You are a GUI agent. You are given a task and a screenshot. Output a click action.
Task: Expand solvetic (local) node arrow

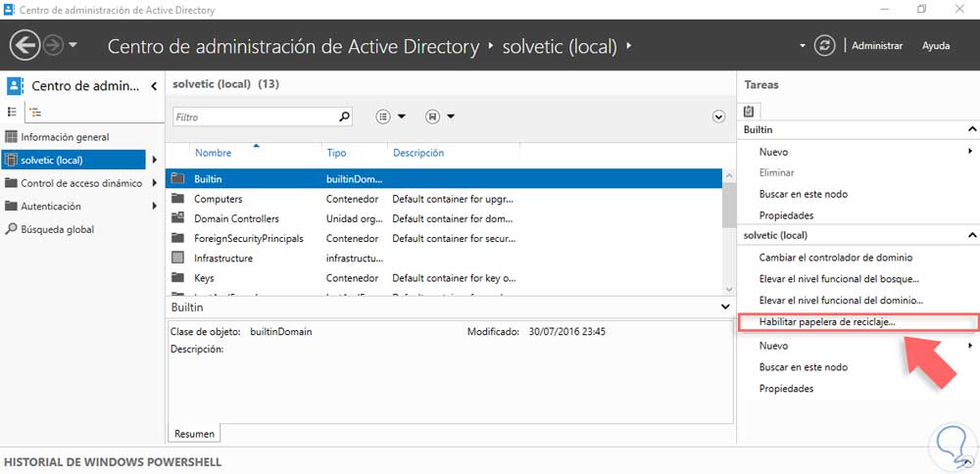click(154, 160)
